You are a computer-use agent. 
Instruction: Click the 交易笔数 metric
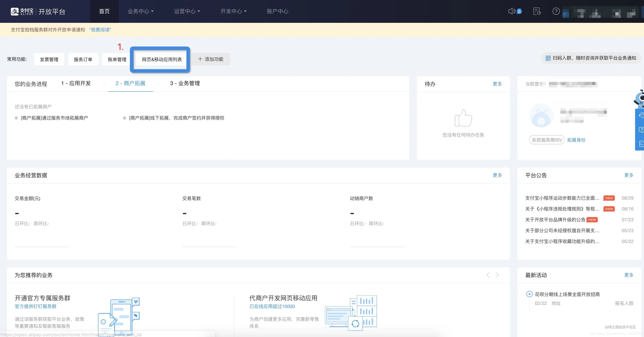(x=191, y=198)
